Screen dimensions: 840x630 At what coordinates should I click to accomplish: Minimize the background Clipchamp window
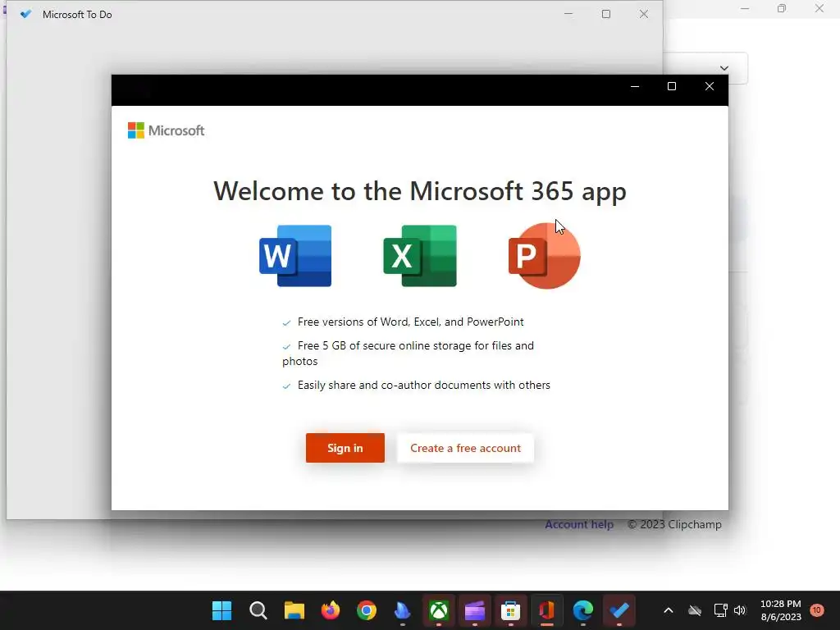(x=745, y=8)
